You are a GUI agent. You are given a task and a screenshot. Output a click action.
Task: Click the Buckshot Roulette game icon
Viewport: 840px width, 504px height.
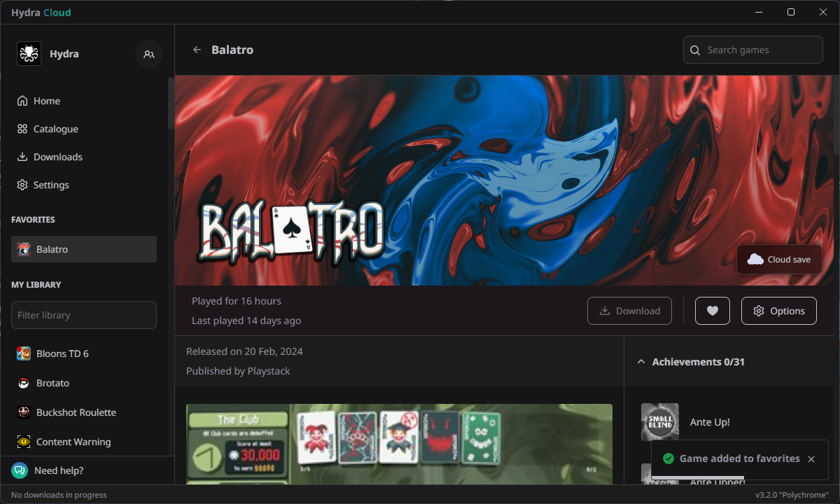tap(24, 412)
